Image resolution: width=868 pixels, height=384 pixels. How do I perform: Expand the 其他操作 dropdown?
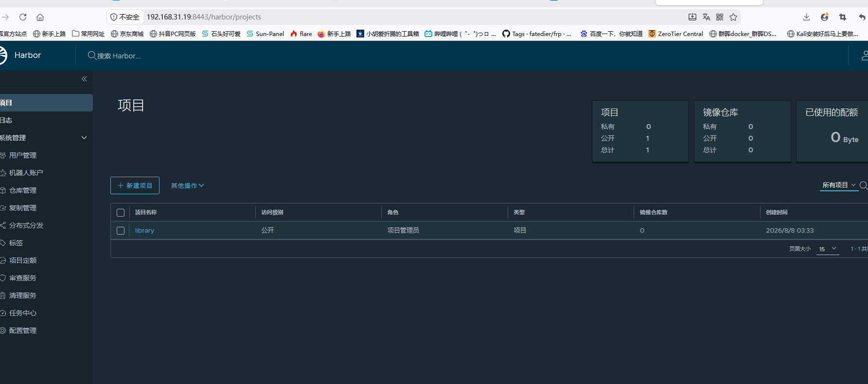(187, 185)
